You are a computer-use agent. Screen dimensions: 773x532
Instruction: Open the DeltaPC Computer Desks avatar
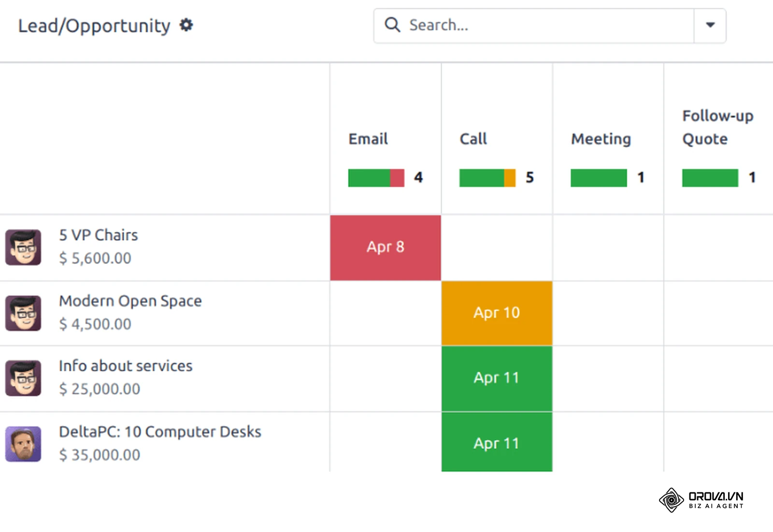pos(23,444)
